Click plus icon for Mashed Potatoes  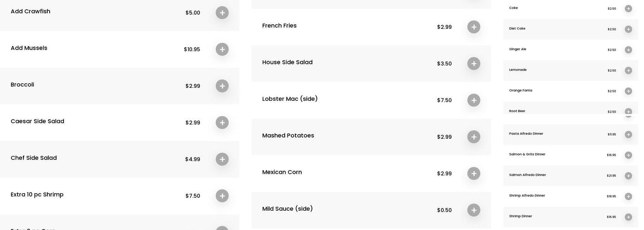tap(474, 137)
